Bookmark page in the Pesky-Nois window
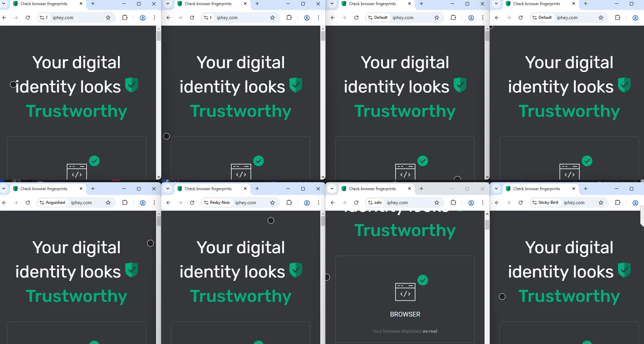The width and height of the screenshot is (644, 344). [x=272, y=202]
